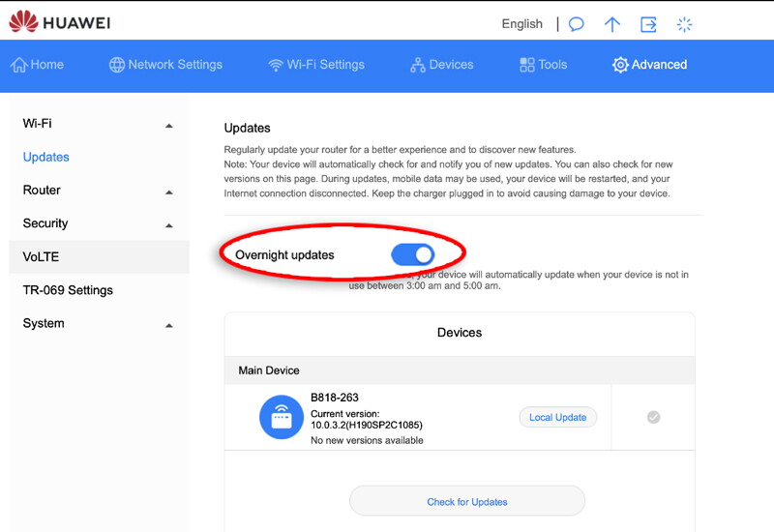
Task: Click the Overnight updates label
Action: click(x=284, y=255)
